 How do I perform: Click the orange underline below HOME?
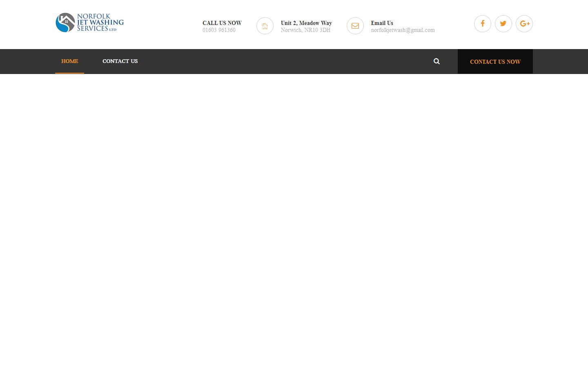[69, 73]
